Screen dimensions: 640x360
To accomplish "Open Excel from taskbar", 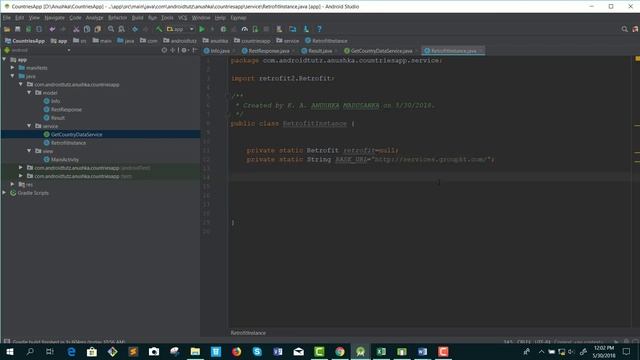I will pos(381,351).
